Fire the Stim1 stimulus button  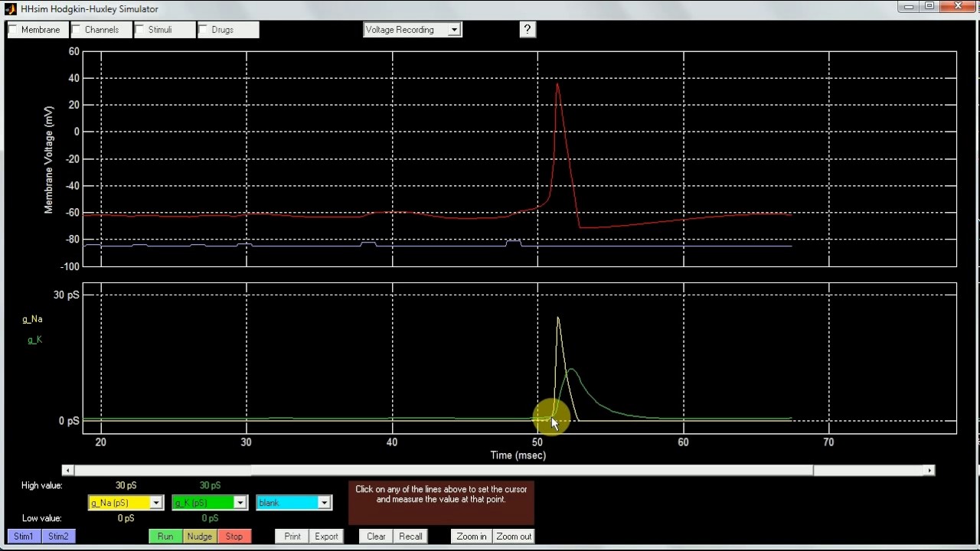pos(24,536)
